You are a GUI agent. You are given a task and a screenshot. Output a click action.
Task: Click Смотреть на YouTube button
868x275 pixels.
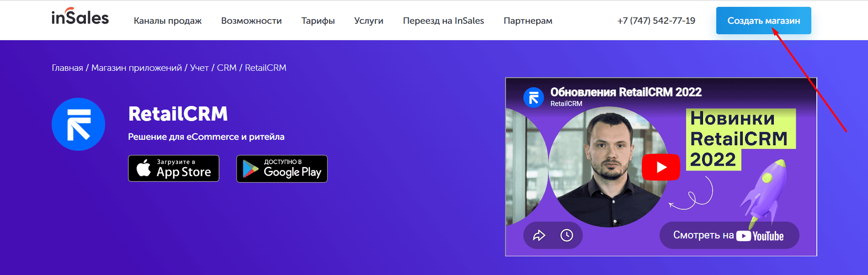coord(729,235)
